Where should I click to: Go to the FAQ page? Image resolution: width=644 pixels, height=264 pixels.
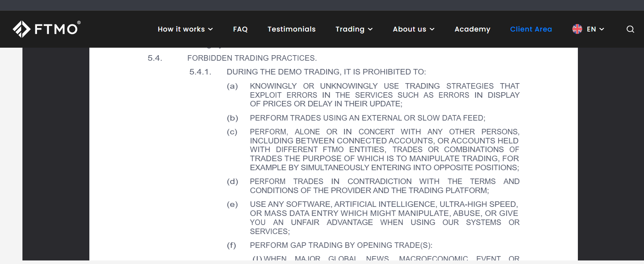240,29
